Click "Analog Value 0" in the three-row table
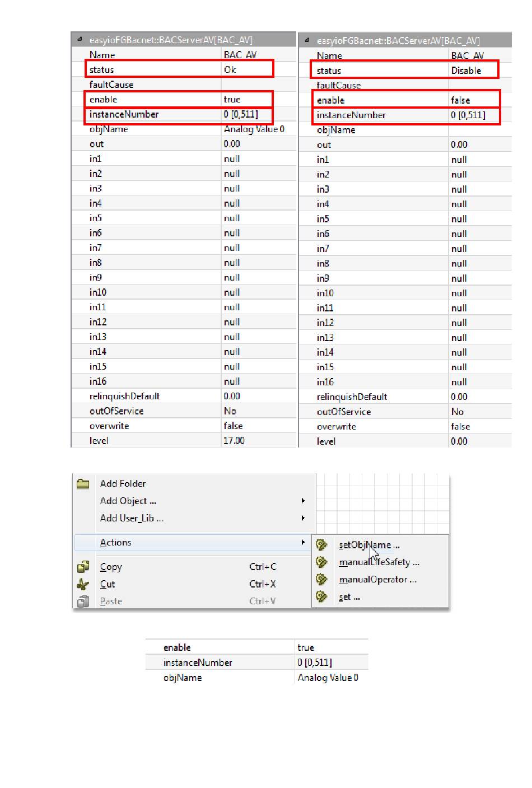The width and height of the screenshot is (532, 788). pos(328,678)
